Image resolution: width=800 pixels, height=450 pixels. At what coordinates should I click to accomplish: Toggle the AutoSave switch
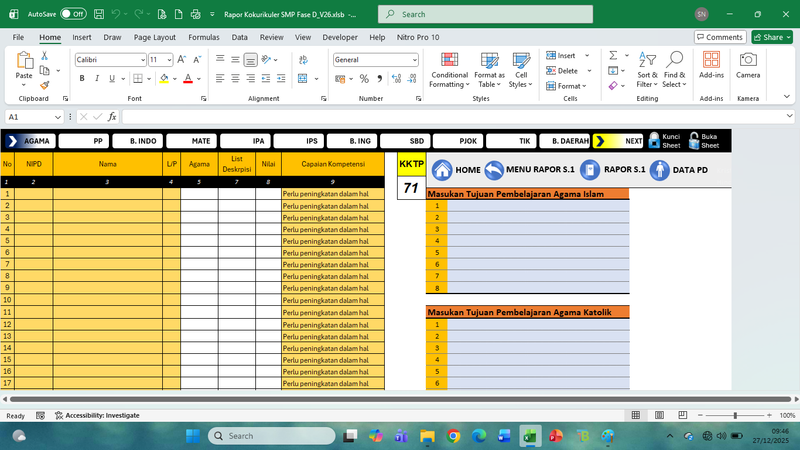(x=72, y=15)
